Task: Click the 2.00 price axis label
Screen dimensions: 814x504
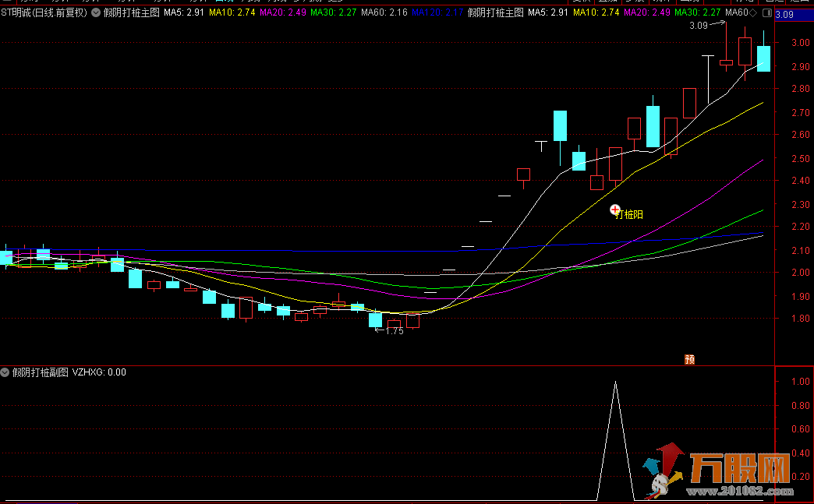Action: pyautogui.click(x=801, y=273)
